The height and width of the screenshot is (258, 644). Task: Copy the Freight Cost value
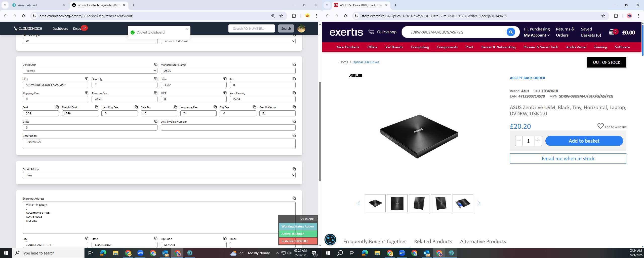click(x=97, y=107)
